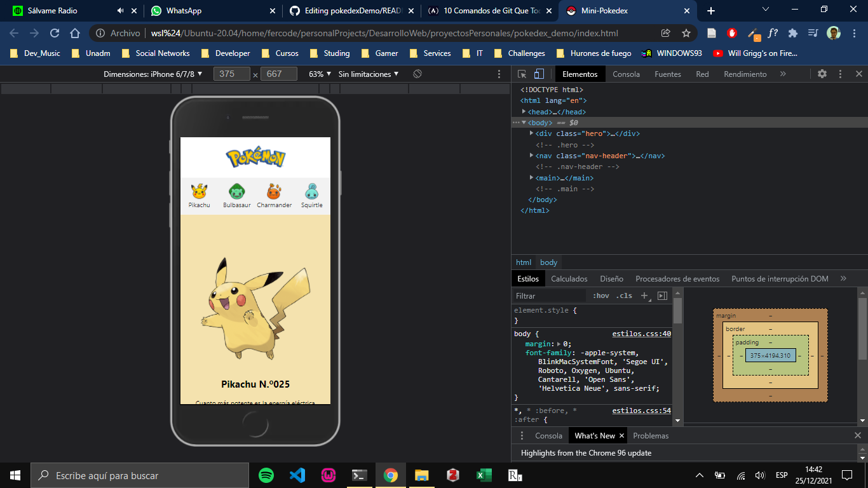Viewport: 868px width, 488px height.
Task: Switch to Calculados styles tab
Action: 569,279
